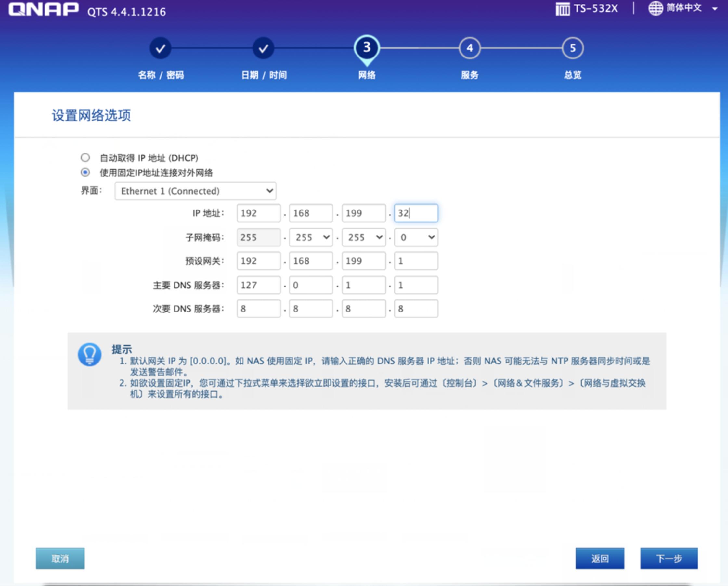Open the second subnet mask octet dropdown
728x586 pixels.
(x=311, y=237)
